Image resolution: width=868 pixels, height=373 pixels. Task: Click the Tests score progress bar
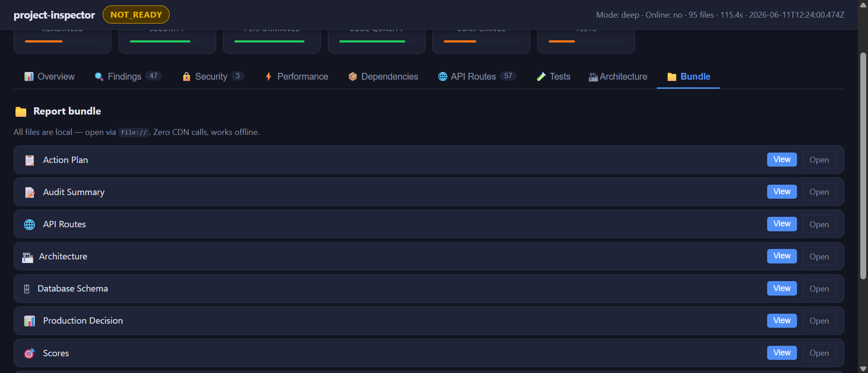(x=586, y=41)
